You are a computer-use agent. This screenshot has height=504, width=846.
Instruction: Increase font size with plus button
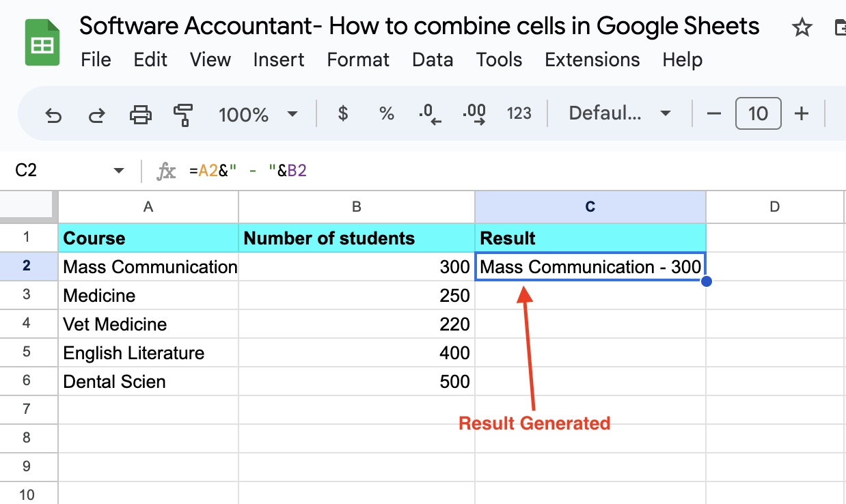click(x=802, y=113)
